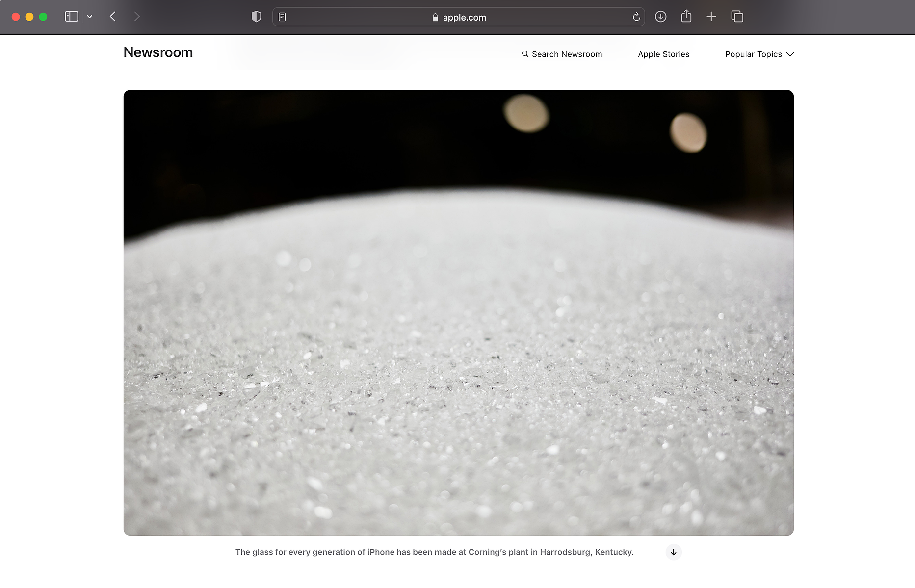Go back to the previous page
Image resolution: width=915 pixels, height=588 pixels.
pos(113,17)
